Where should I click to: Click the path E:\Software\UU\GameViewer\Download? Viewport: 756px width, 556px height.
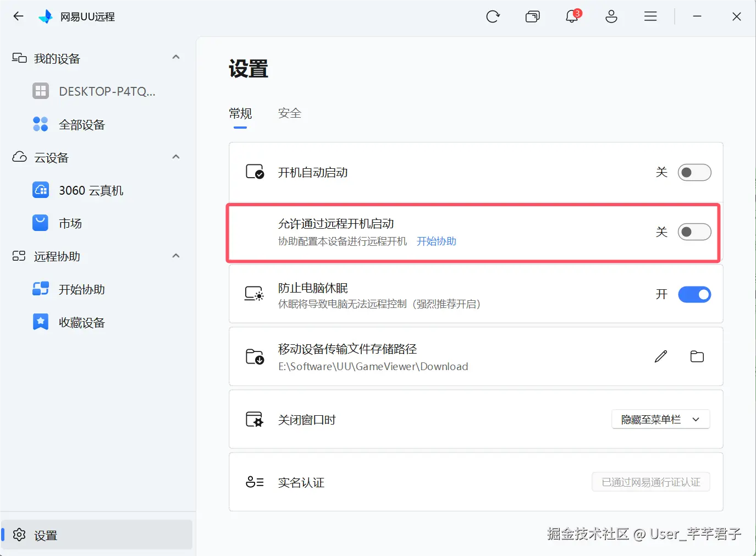pyautogui.click(x=373, y=367)
